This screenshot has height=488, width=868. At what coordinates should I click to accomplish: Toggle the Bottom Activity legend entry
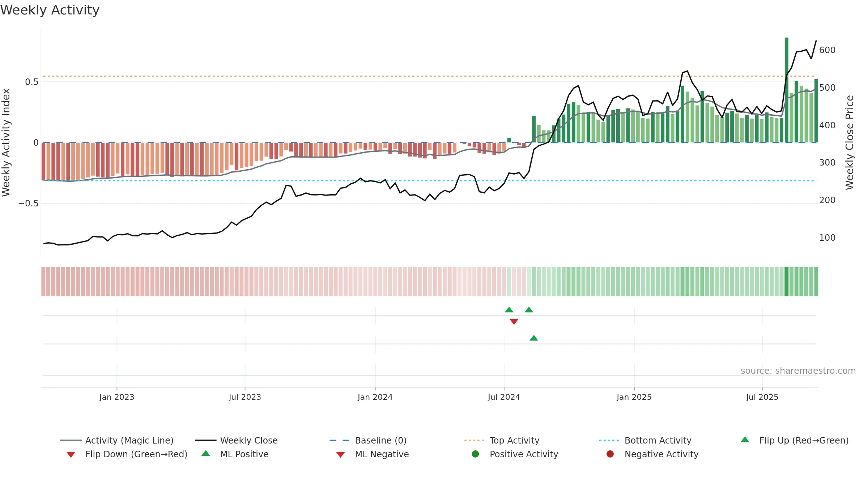coord(645,440)
